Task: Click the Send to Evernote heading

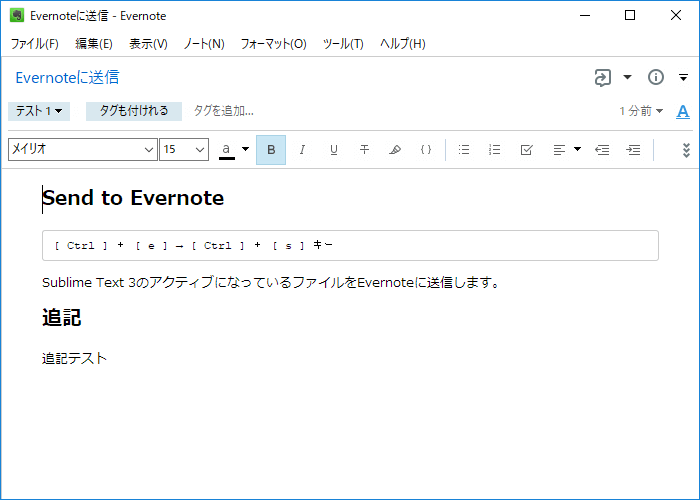Action: [x=133, y=198]
